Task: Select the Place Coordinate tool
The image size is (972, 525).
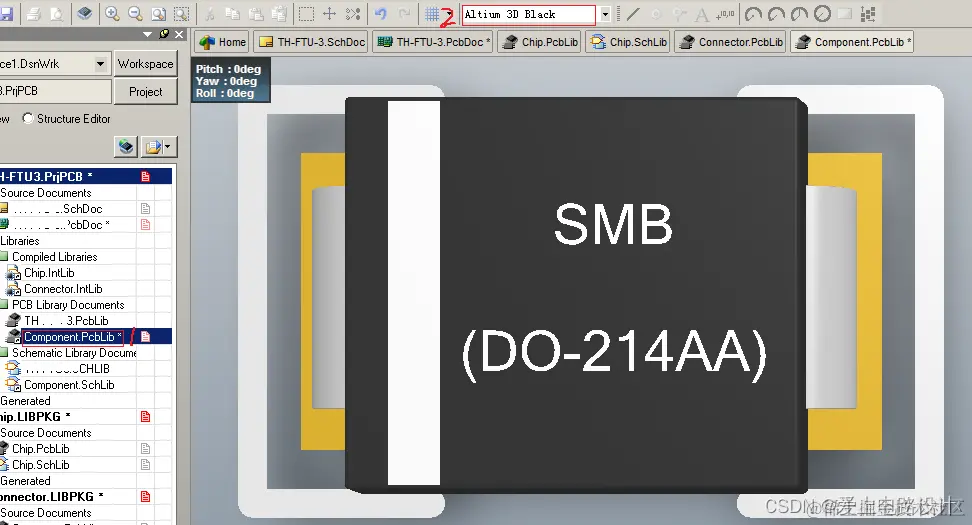Action: point(725,14)
